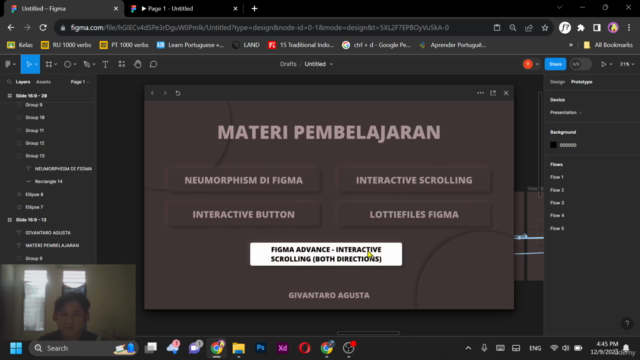Click INTERACTIVE BUTTON in preview

click(x=244, y=214)
